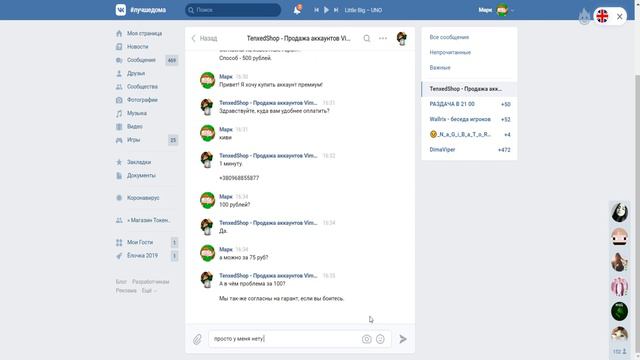The width and height of the screenshot is (640, 360).
Task: Open Новости in sidebar
Action: point(139,47)
